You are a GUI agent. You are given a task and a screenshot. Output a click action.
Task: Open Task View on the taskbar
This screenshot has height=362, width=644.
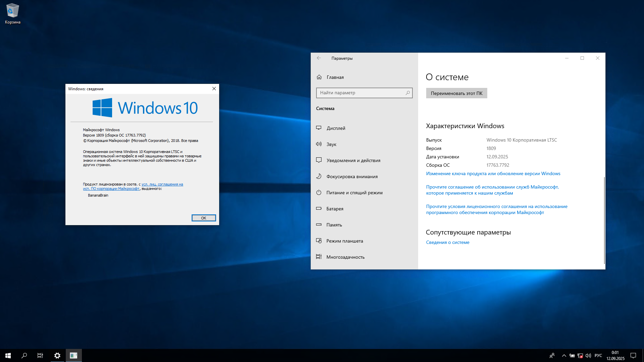pyautogui.click(x=40, y=356)
